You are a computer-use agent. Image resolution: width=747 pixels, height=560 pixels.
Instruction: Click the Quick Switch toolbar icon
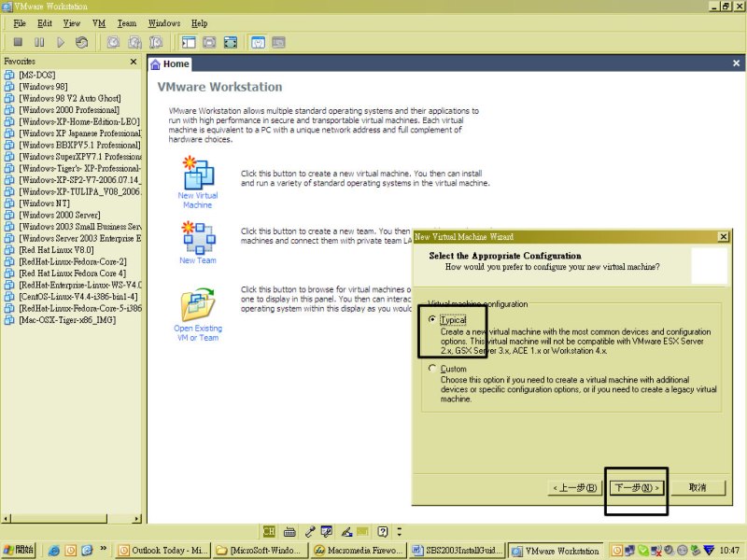pos(209,42)
